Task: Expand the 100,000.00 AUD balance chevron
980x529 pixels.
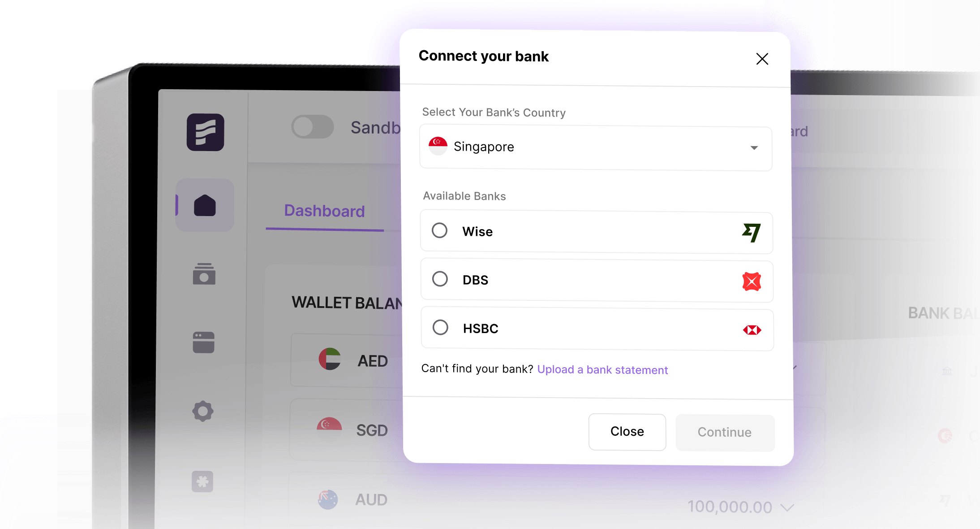Action: tap(787, 507)
